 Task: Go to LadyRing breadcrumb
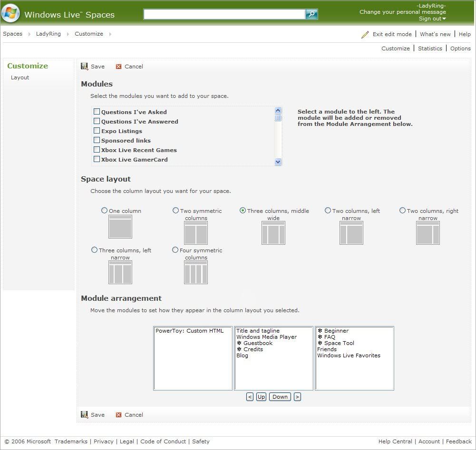[49, 34]
